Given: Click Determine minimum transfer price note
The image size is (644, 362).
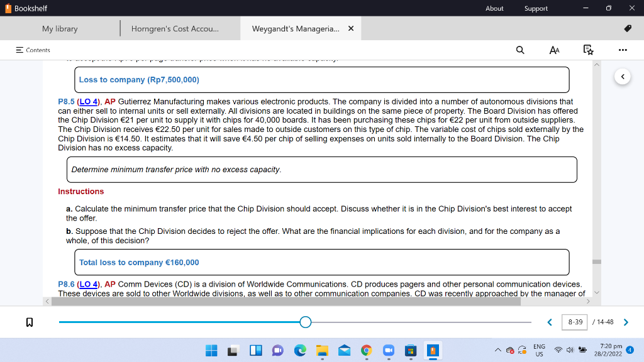Looking at the screenshot, I should coord(176,170).
